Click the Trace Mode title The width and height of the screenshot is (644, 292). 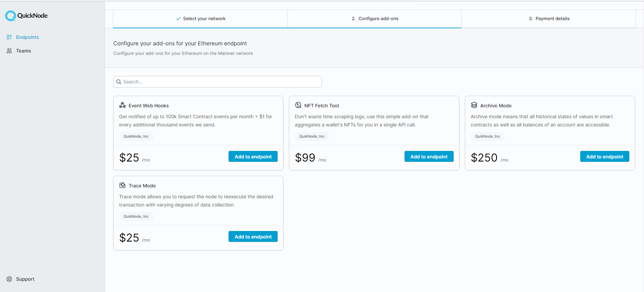pyautogui.click(x=142, y=186)
